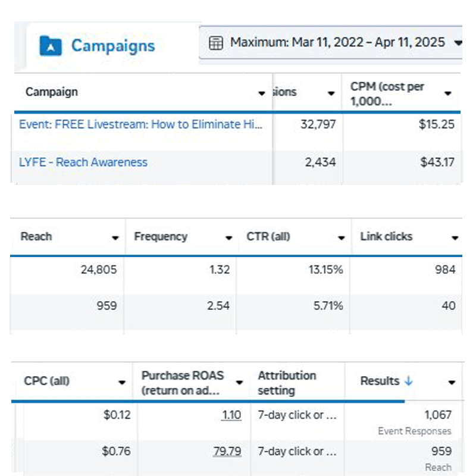
Task: Click the 1.10 Purchase ROAS value
Action: coord(231,415)
